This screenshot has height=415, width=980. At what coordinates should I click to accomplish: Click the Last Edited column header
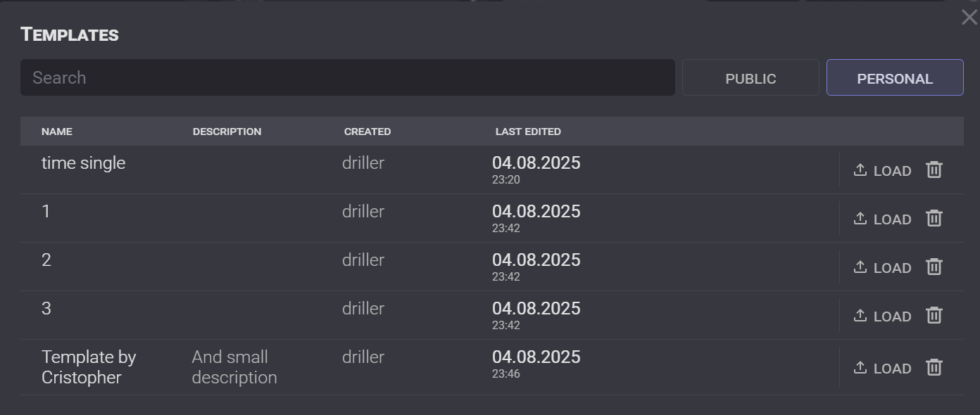click(528, 132)
